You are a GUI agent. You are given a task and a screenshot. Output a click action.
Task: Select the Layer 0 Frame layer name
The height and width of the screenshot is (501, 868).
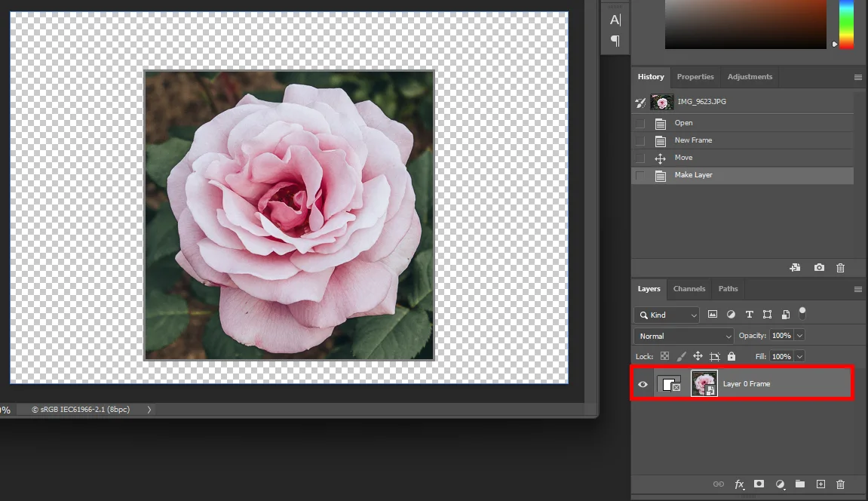point(747,384)
